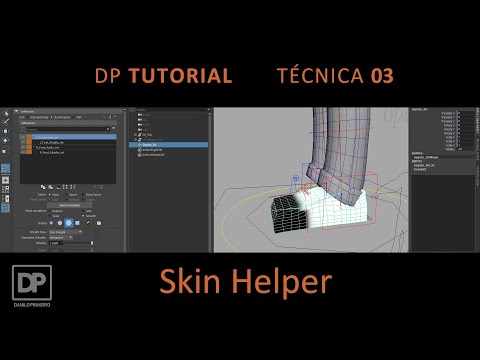This screenshot has width=480, height=360.
Task: Click the Opacity value input field
Action: (x=56, y=243)
